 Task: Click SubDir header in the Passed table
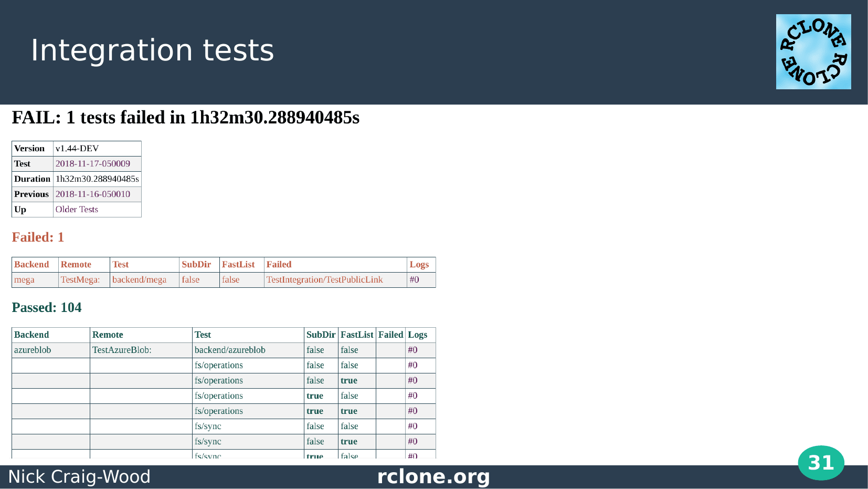click(321, 335)
